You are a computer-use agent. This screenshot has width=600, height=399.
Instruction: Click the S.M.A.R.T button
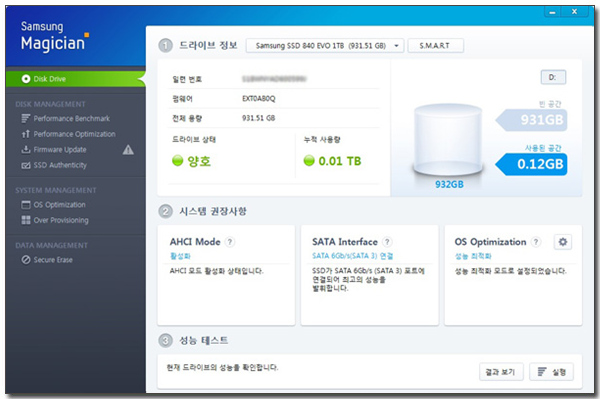pyautogui.click(x=435, y=46)
